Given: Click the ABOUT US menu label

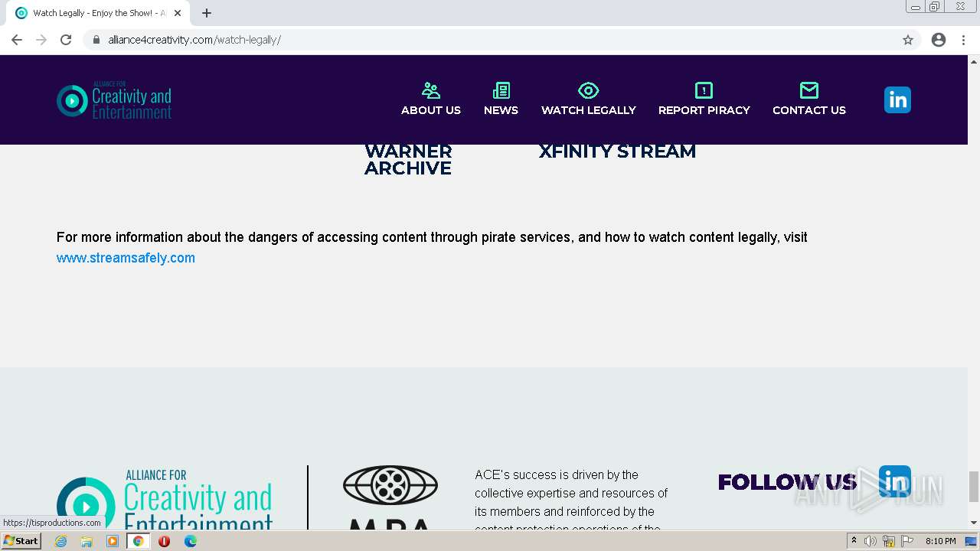Looking at the screenshot, I should [x=431, y=110].
